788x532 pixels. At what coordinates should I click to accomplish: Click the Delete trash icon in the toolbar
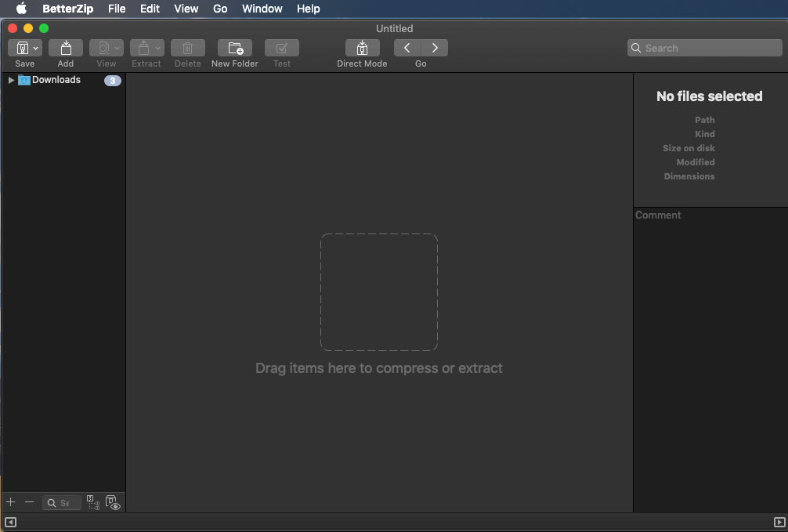click(187, 47)
